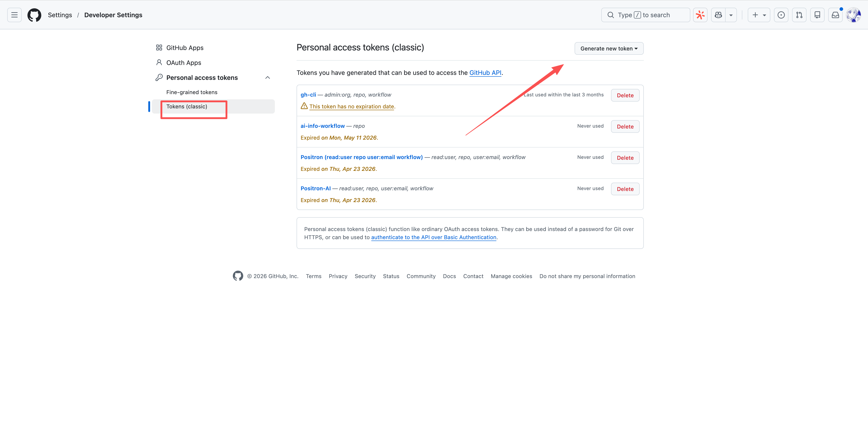Image resolution: width=868 pixels, height=434 pixels.
Task: Open the hamburger navigation menu
Action: [x=14, y=15]
